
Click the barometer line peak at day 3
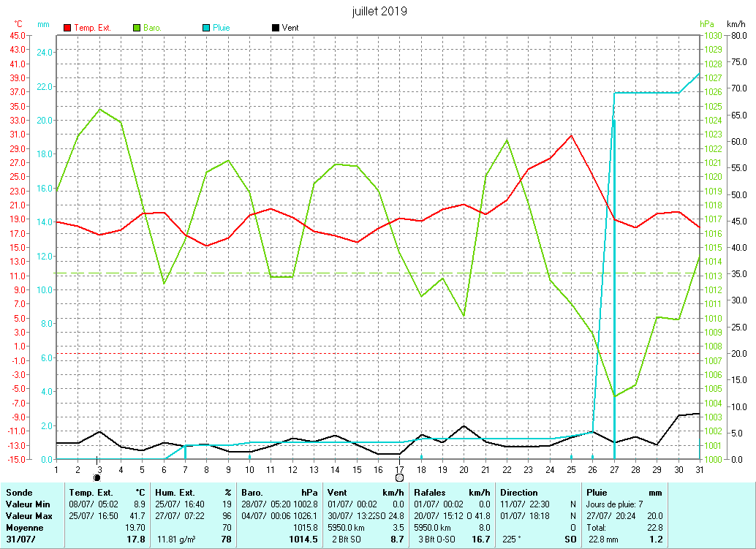coord(99,109)
